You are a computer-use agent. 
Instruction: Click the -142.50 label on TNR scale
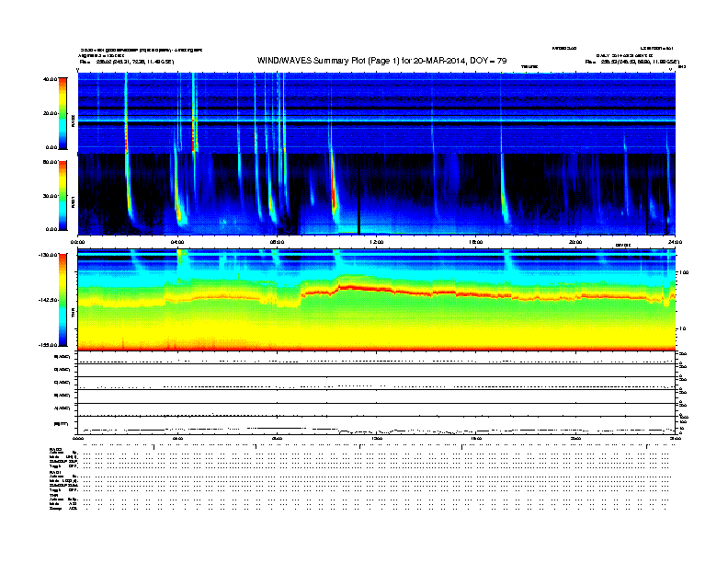pyautogui.click(x=48, y=300)
